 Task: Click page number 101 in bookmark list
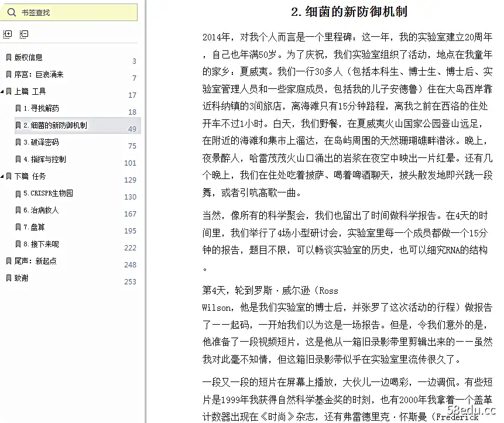pos(130,163)
